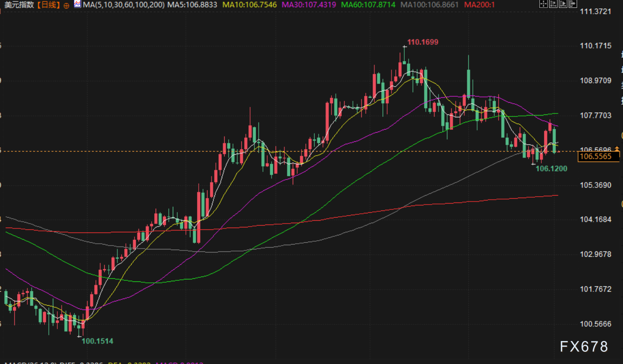Click the 111.3721 top axis price label
Screen dimensions: 623x364
[596, 11]
